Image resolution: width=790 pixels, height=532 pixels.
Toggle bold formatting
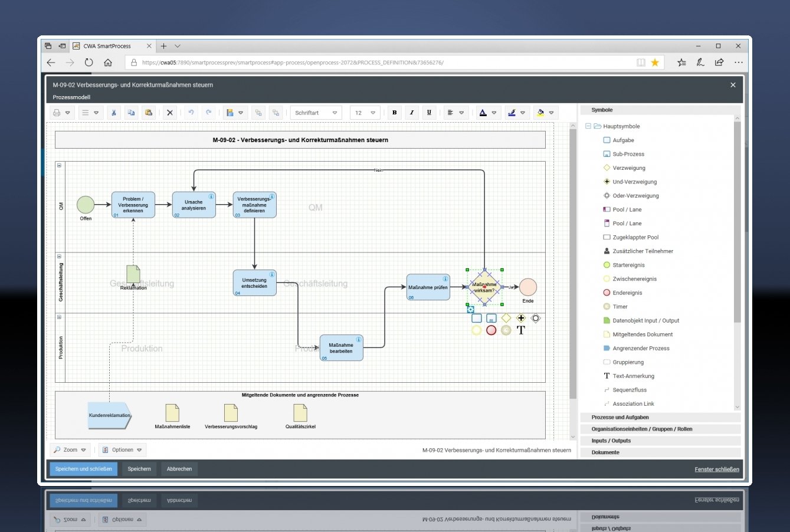[394, 112]
